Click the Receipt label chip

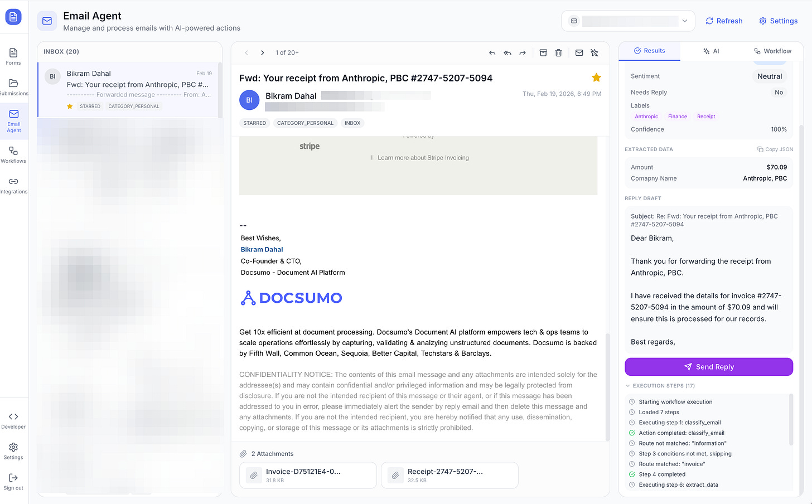(706, 117)
